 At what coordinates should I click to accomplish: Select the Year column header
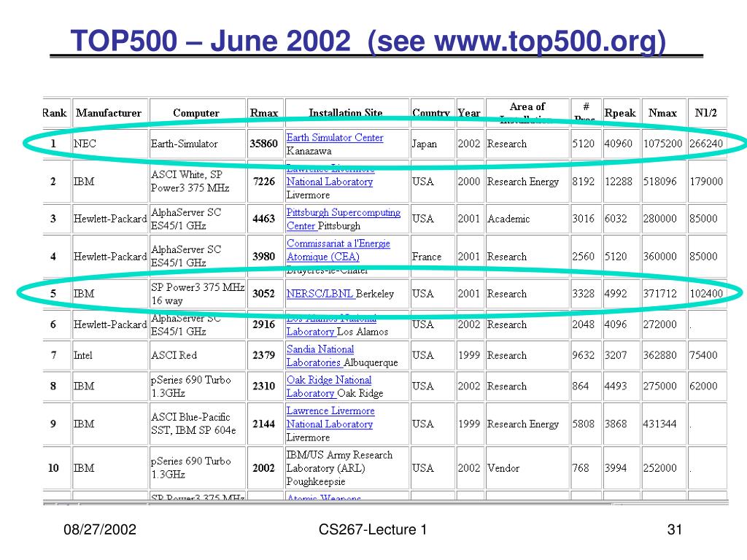tap(469, 113)
